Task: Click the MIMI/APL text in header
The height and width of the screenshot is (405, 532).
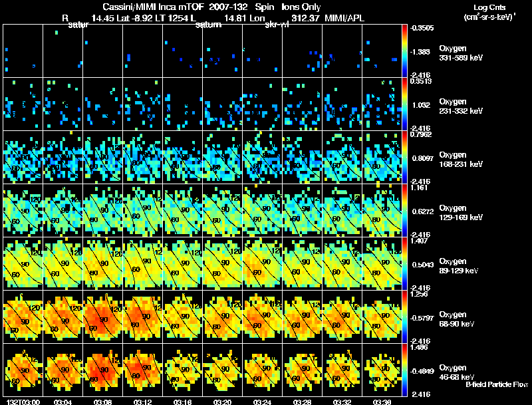Action: [344, 18]
